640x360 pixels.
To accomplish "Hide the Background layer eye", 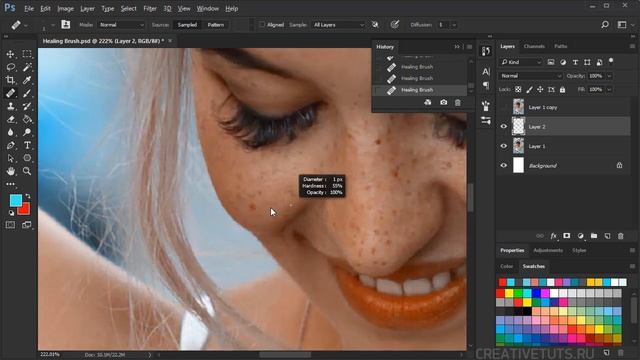I will 503,166.
